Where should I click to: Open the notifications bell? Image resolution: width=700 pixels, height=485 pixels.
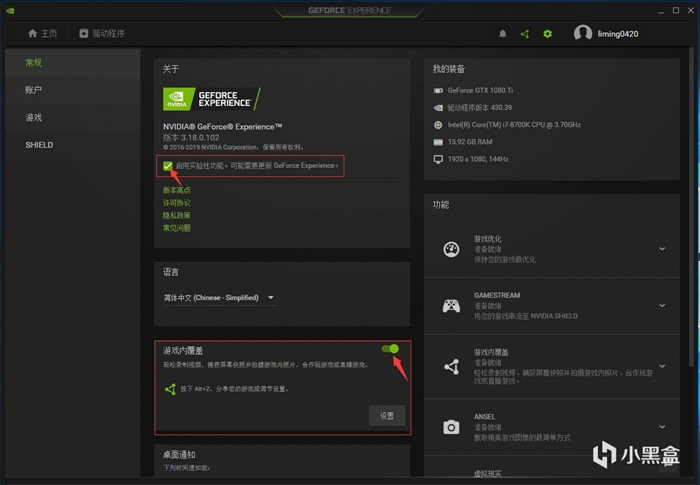pyautogui.click(x=503, y=34)
